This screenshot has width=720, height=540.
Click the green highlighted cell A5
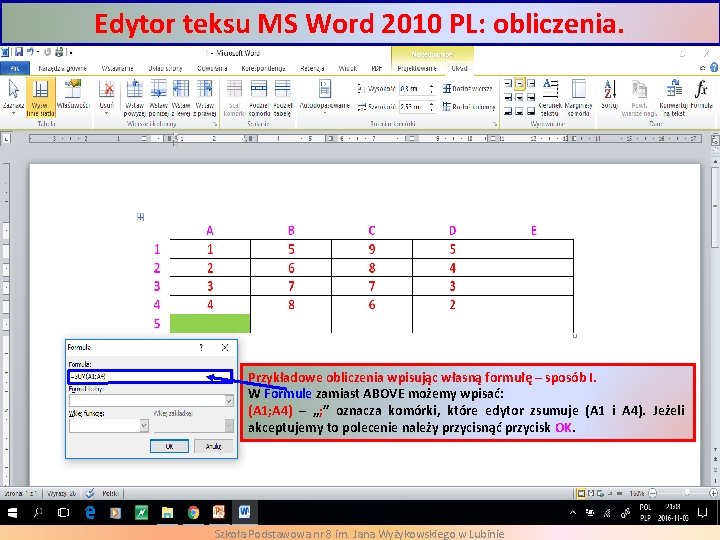coord(210,323)
